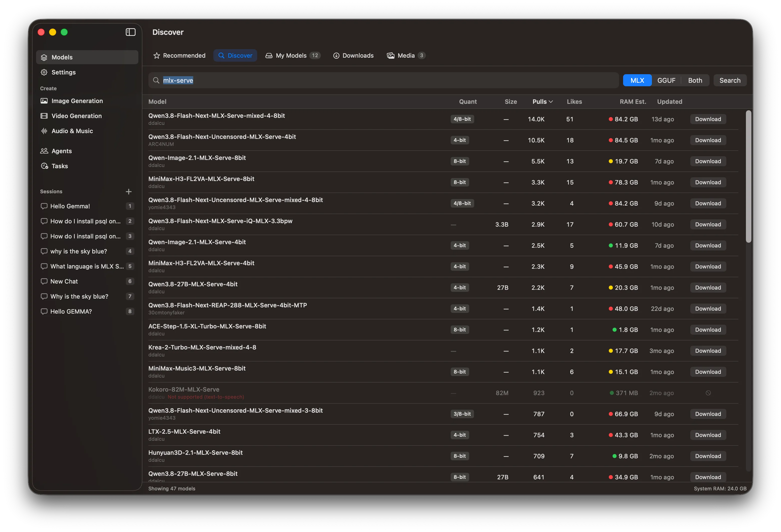Image resolution: width=781 pixels, height=532 pixels.
Task: Click the Media photos icon
Action: [390, 55]
